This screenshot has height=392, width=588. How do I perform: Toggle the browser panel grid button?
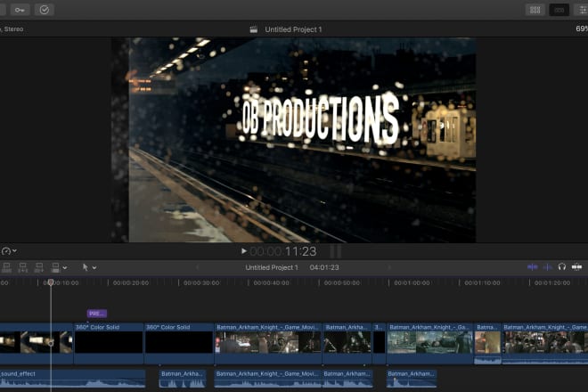click(535, 10)
